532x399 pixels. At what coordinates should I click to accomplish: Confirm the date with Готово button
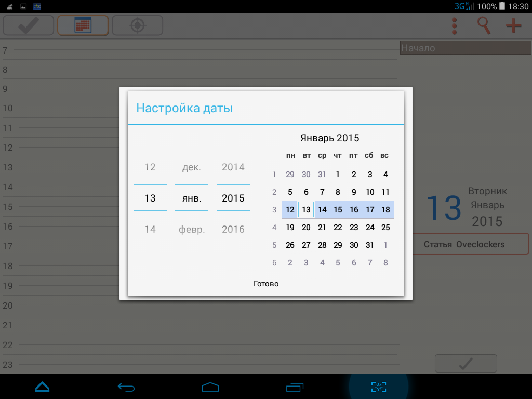point(266,284)
